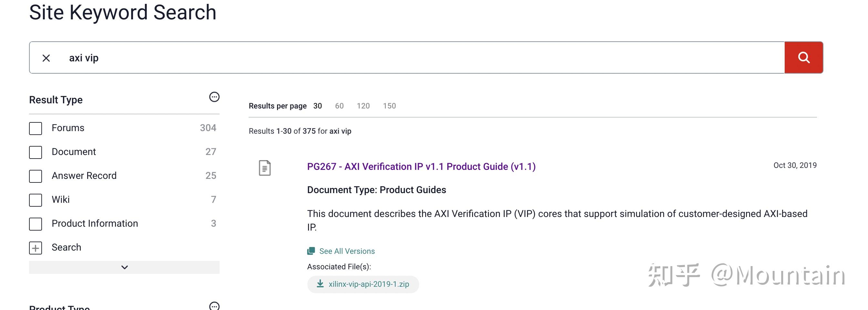The width and height of the screenshot is (868, 310).
Task: Expand the Search result type plus box
Action: coord(36,248)
